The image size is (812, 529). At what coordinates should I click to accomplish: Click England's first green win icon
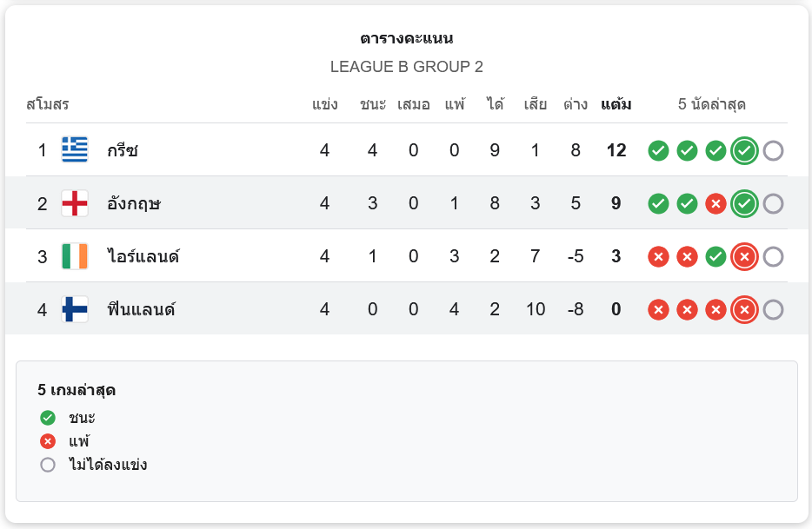658,203
